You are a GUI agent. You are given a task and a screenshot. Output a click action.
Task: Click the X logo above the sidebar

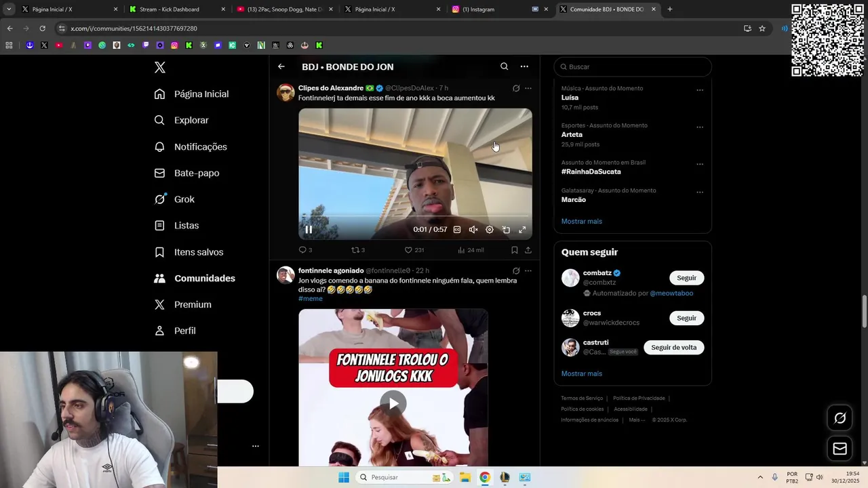[159, 67]
